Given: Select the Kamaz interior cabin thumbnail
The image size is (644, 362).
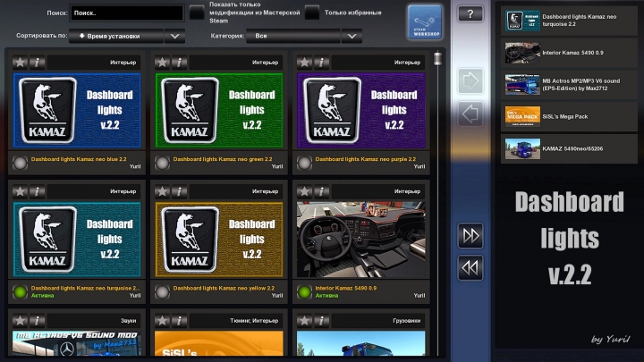Looking at the screenshot, I should pyautogui.click(x=361, y=240).
